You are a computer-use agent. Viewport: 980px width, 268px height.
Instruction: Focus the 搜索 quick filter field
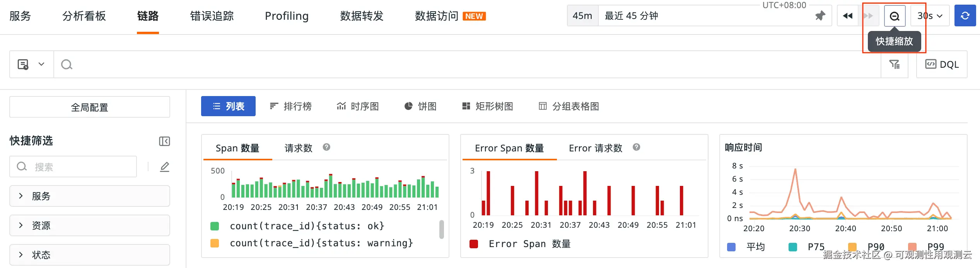click(x=73, y=167)
